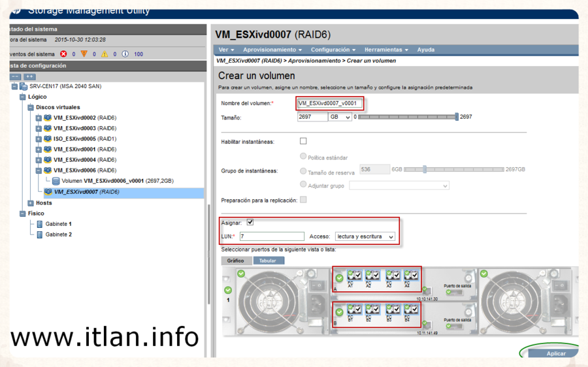Click the collapse-all tree button
This screenshot has height=367, width=588.
[x=16, y=76]
